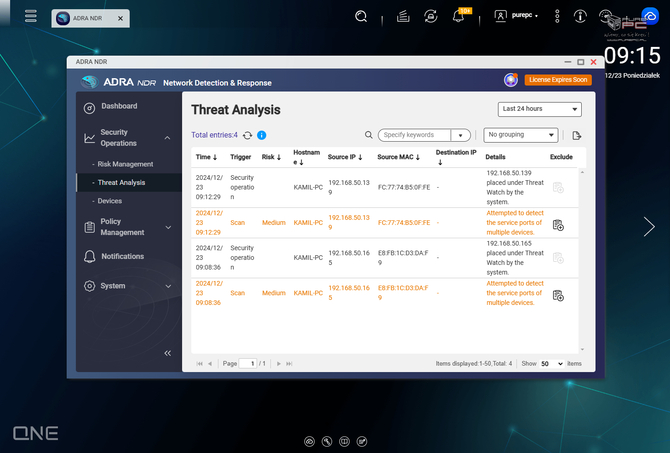Click the information circle icon in top bar

pos(580,16)
